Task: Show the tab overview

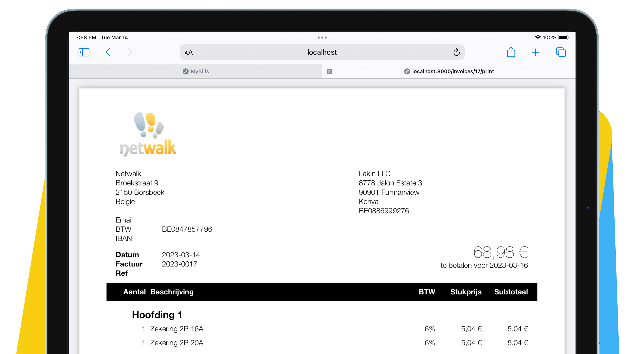Action: click(x=560, y=52)
